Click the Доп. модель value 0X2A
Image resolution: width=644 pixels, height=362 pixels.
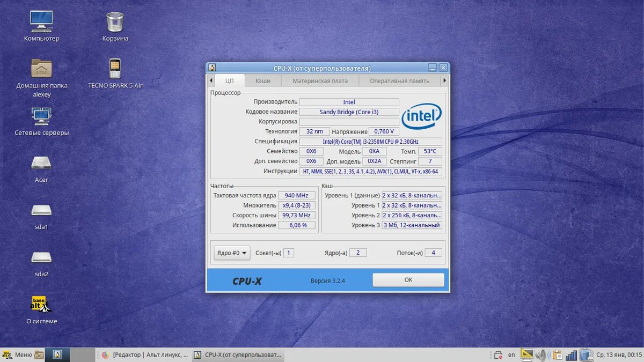click(374, 161)
